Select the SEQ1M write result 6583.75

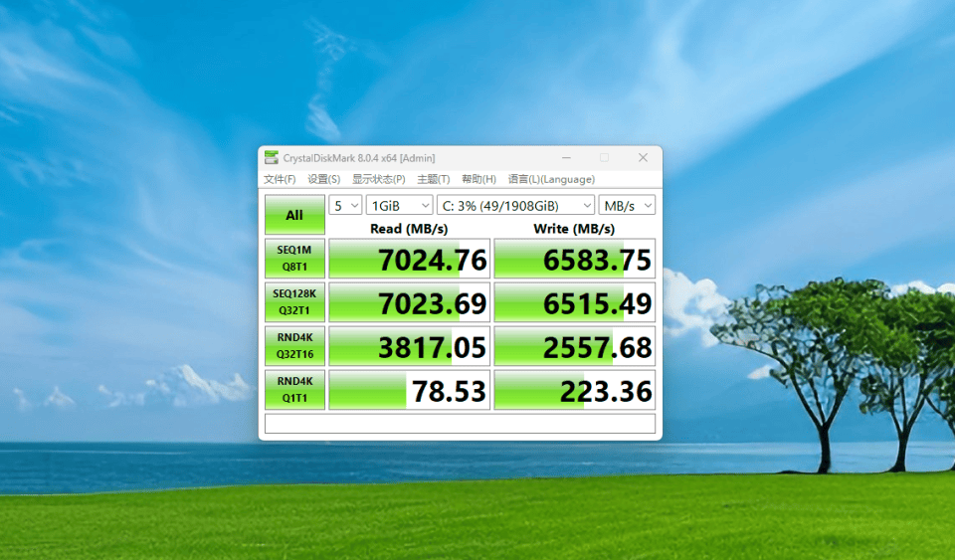(x=574, y=259)
